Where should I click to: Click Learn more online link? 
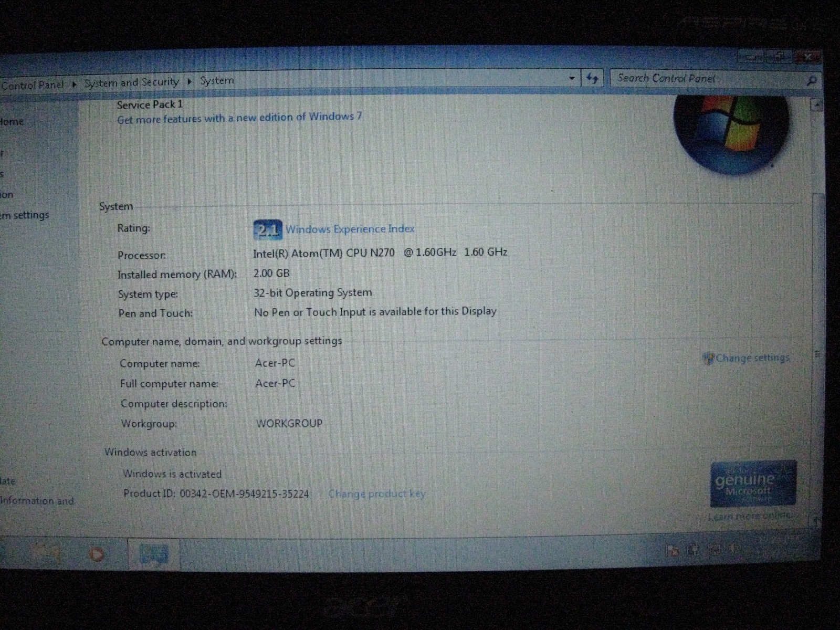point(750,516)
